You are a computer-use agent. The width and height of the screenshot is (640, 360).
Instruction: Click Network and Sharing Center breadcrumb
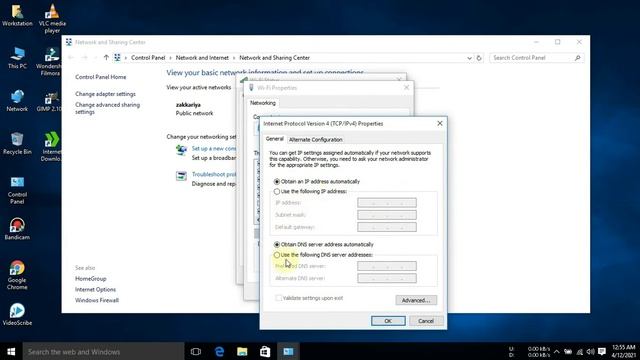pyautogui.click(x=274, y=58)
